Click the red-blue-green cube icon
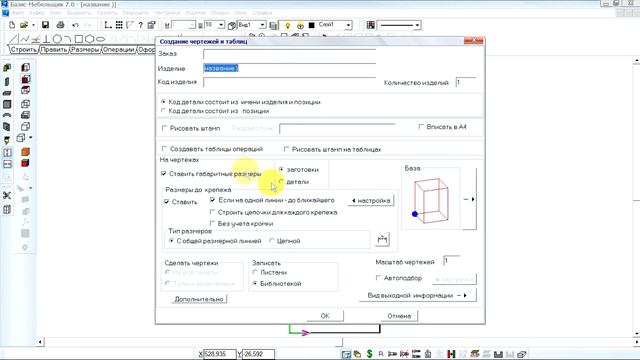The height and width of the screenshot is (360, 640). 25,163
